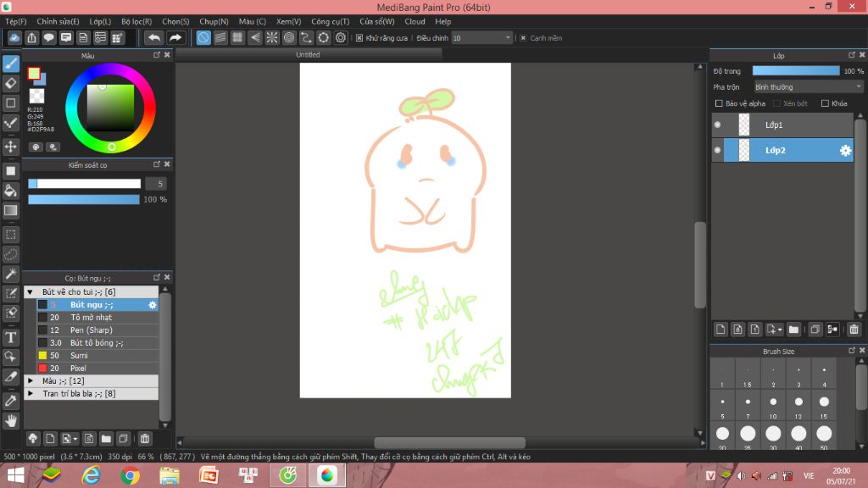Click the Redo arrow in toolbar
This screenshot has height=488, width=868.
[x=175, y=37]
